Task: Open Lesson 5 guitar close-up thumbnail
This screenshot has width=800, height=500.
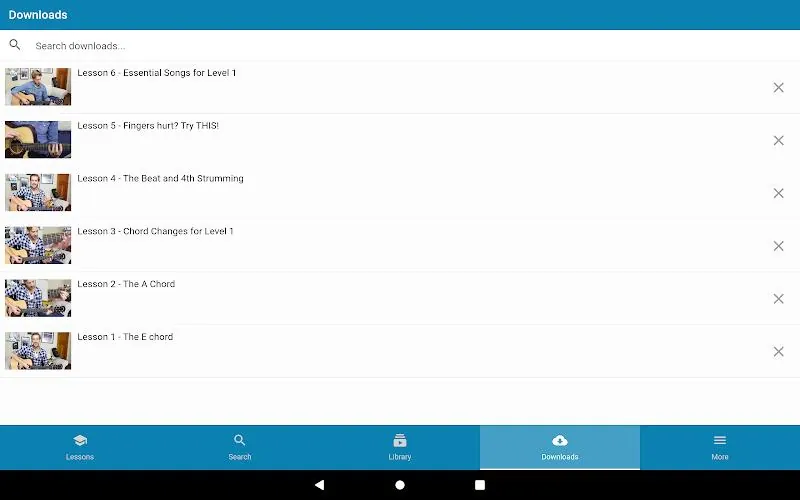Action: pyautogui.click(x=38, y=139)
